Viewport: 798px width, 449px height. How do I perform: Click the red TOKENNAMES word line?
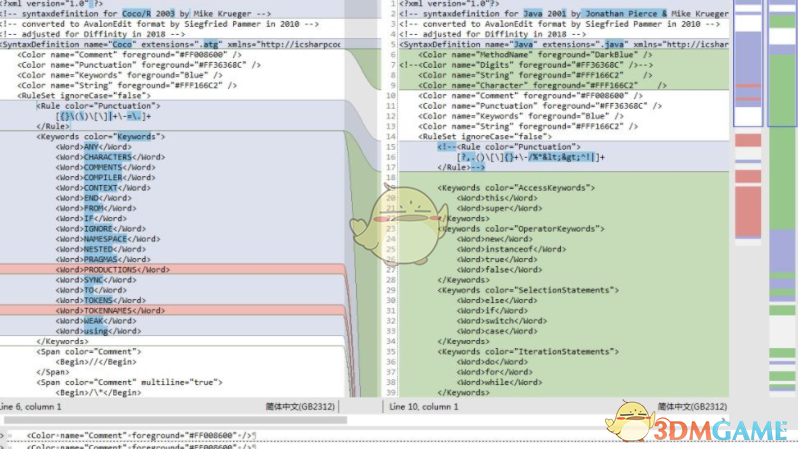[172, 310]
